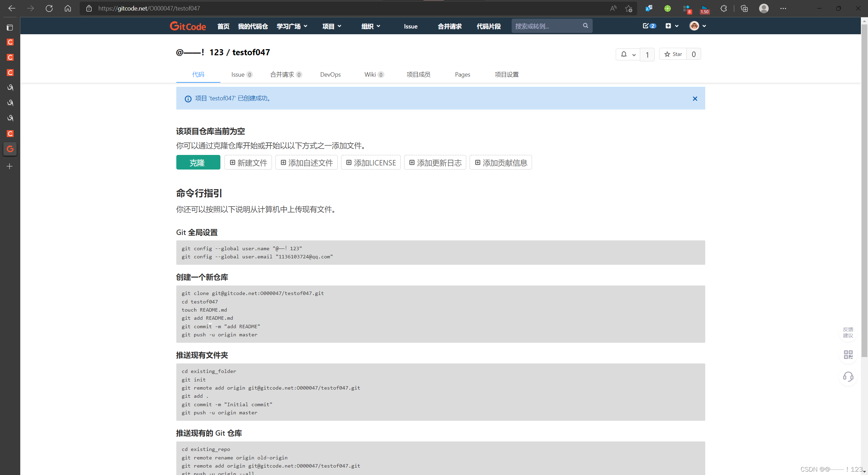Click the green 克隆 button
868x475 pixels.
198,163
